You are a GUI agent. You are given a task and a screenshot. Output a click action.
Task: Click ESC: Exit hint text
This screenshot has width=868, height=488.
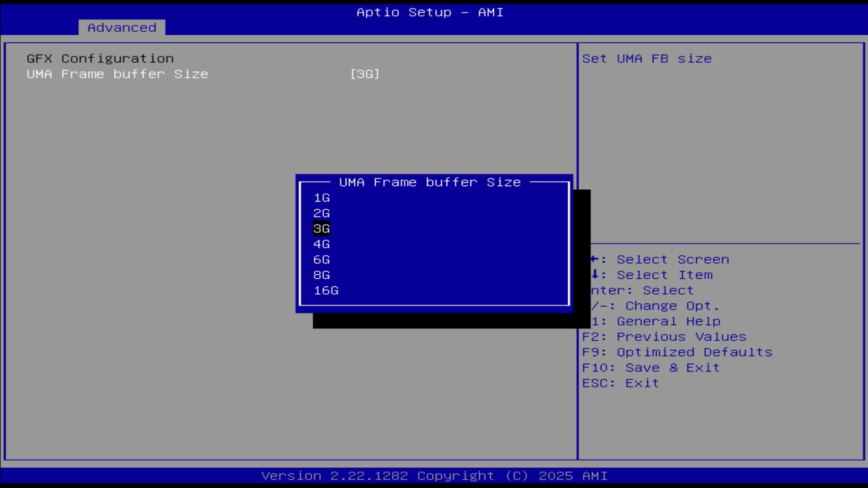620,383
